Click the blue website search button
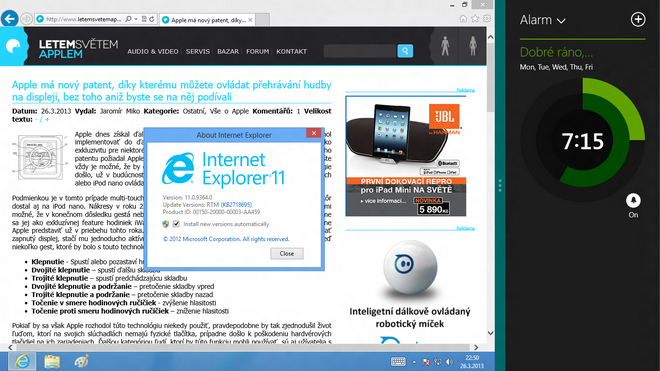660x371 pixels. pyautogui.click(x=405, y=51)
